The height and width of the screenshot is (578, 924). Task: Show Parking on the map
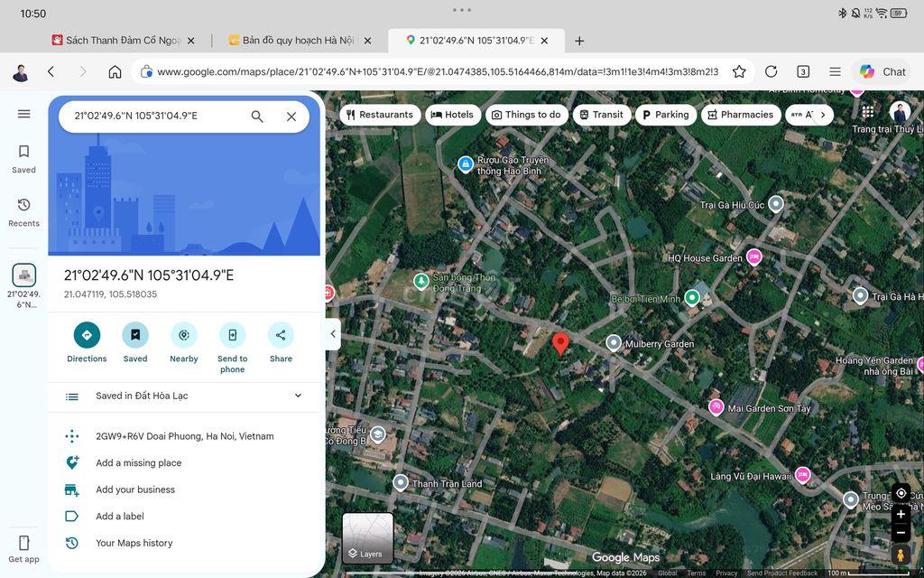(666, 115)
